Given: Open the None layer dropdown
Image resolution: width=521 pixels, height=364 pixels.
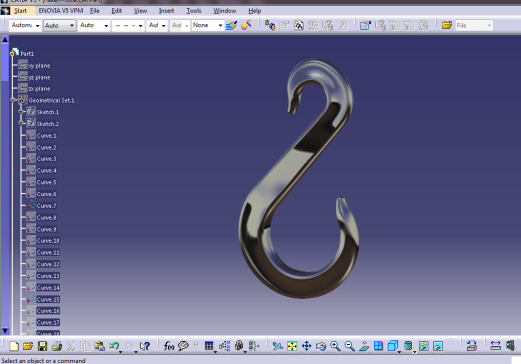Looking at the screenshot, I should [207, 25].
